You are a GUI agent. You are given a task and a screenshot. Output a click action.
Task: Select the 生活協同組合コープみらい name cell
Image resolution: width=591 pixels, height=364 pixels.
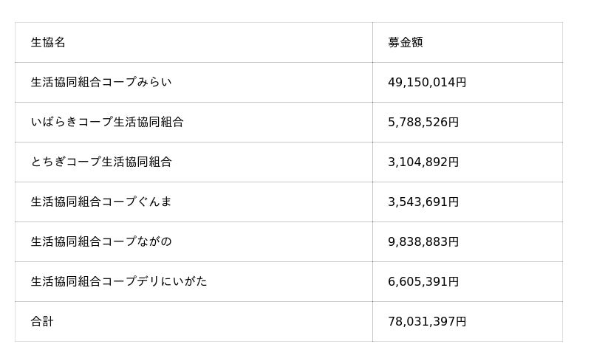point(101,83)
